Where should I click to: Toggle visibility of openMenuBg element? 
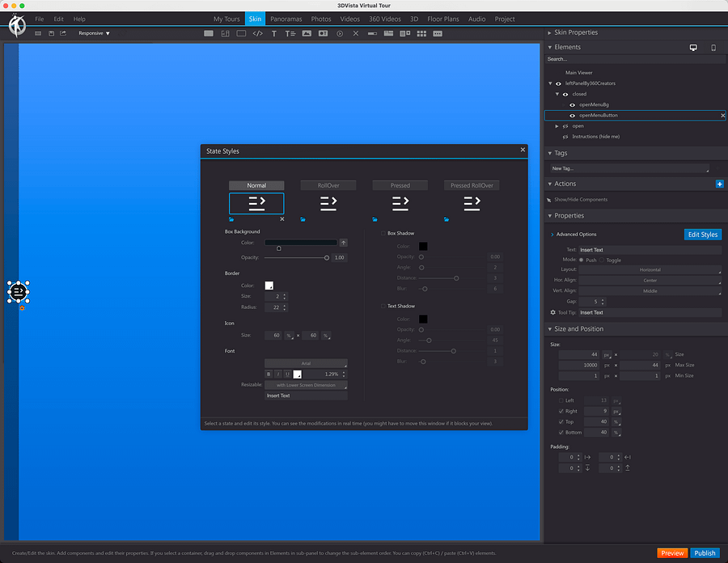pos(573,105)
